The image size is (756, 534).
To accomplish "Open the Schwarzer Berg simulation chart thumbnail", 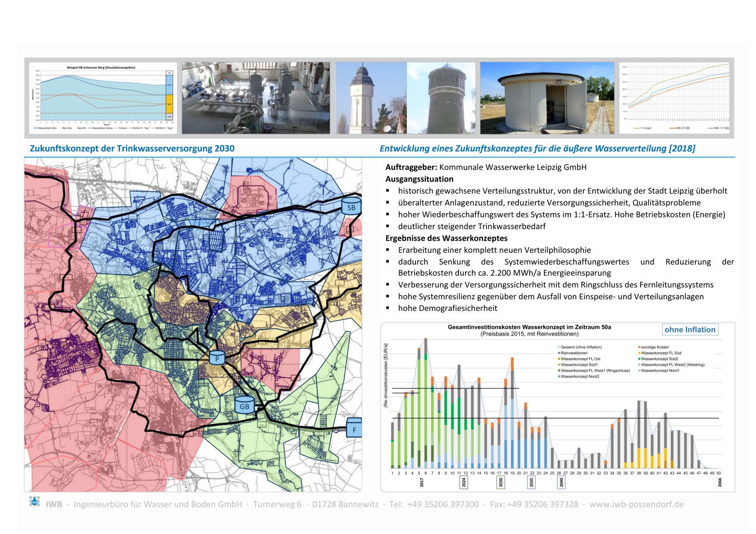I will click(x=102, y=98).
